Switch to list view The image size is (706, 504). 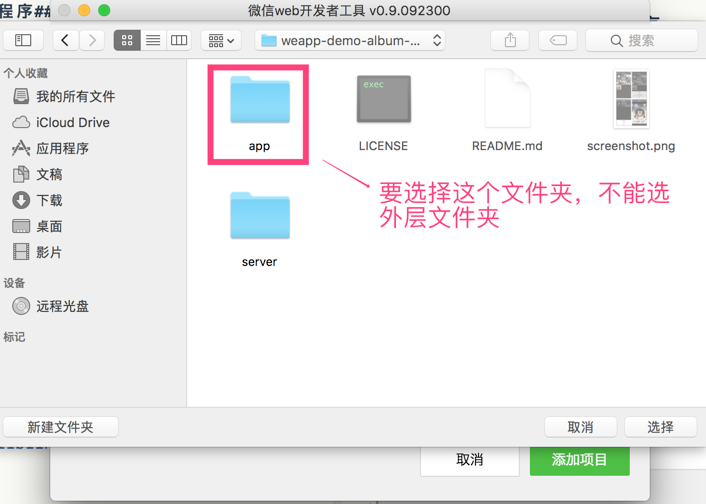[153, 41]
